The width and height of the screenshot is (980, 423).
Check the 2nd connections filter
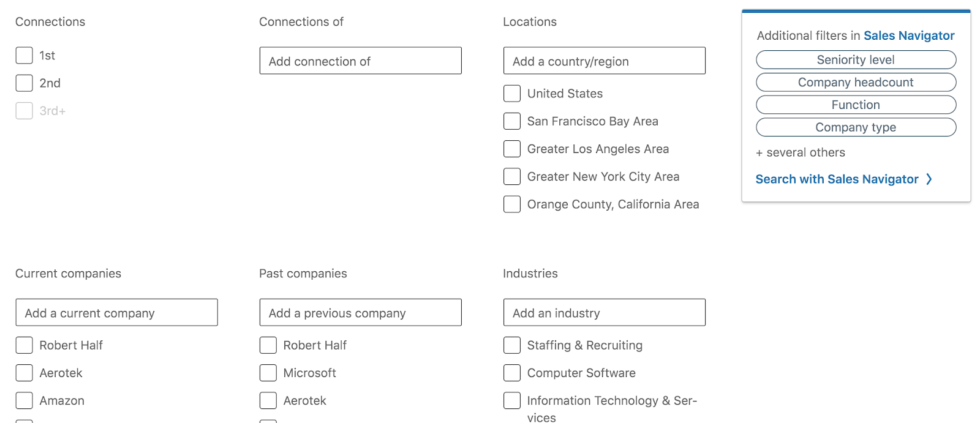[x=24, y=83]
